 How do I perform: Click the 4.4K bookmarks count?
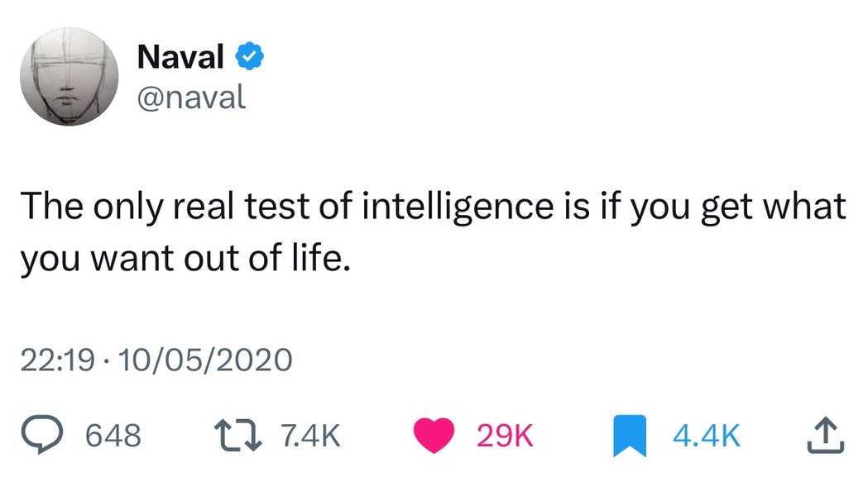(x=707, y=435)
